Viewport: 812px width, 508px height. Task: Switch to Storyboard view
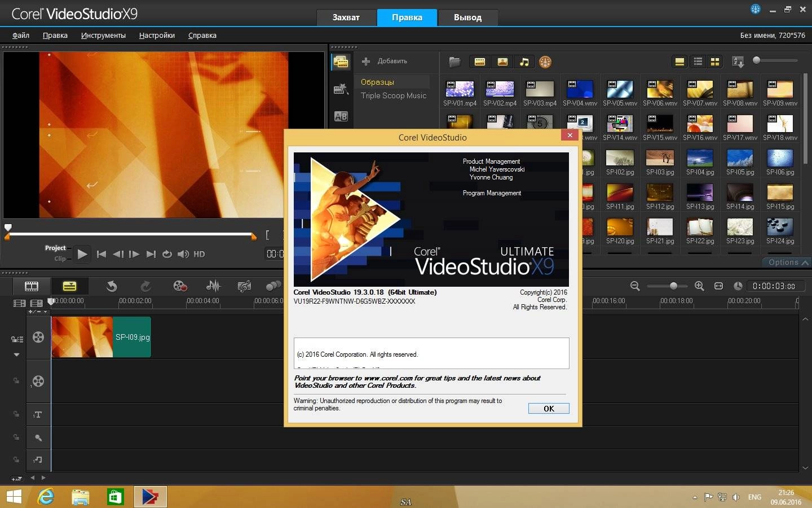(x=32, y=286)
